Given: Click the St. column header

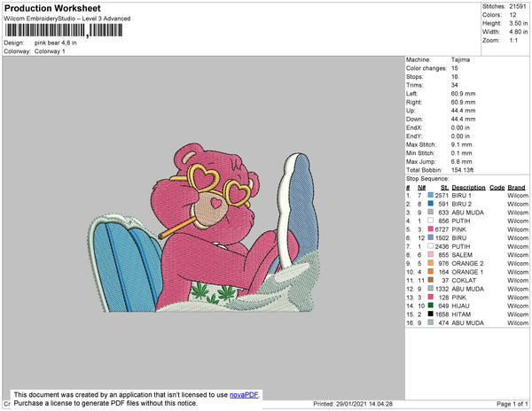Looking at the screenshot, I should pyautogui.click(x=445, y=188).
